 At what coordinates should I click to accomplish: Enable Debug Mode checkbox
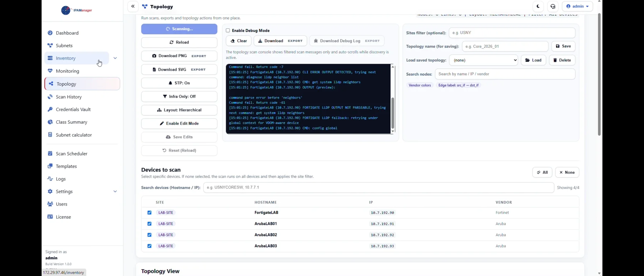coord(228,31)
